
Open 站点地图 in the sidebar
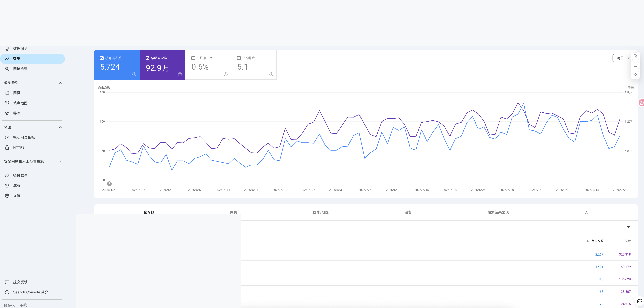coord(32,103)
